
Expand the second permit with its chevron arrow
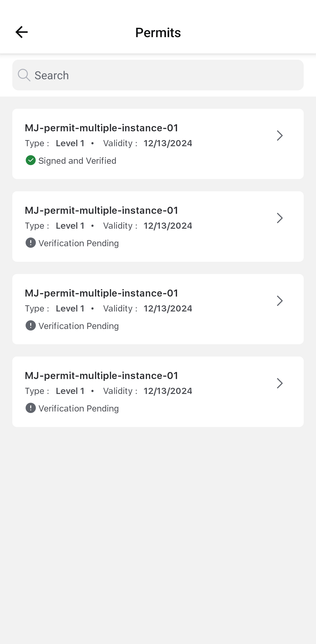pos(280,218)
